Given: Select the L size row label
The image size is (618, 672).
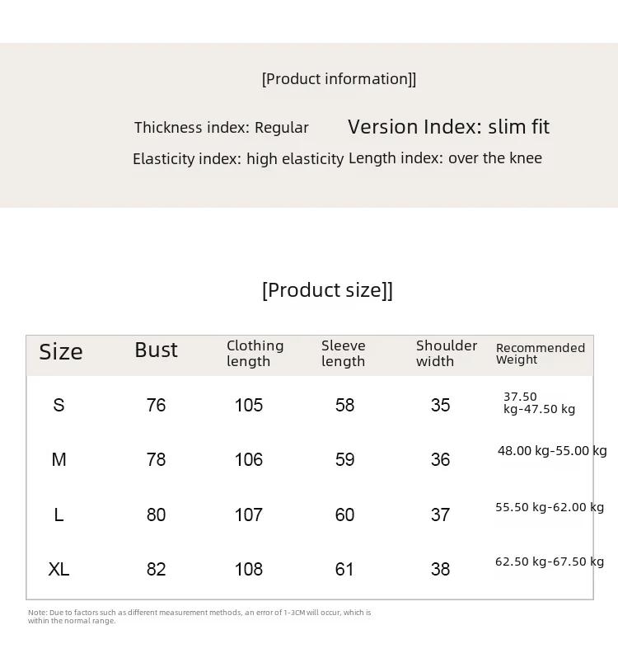Looking at the screenshot, I should (x=59, y=515).
